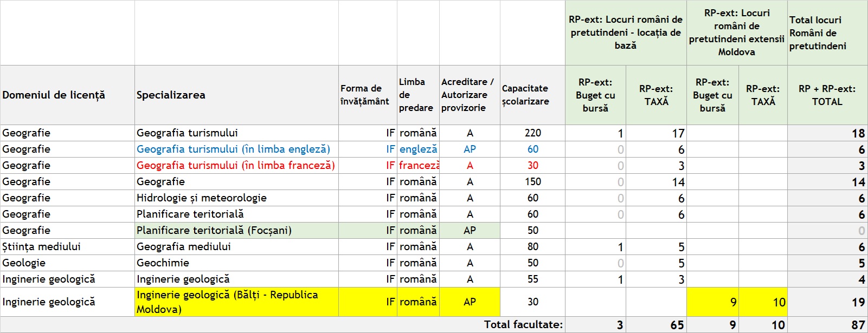Select the Acreditare / Autorizare provizorie header
Viewport: 868px width, 333px height.
pos(470,95)
